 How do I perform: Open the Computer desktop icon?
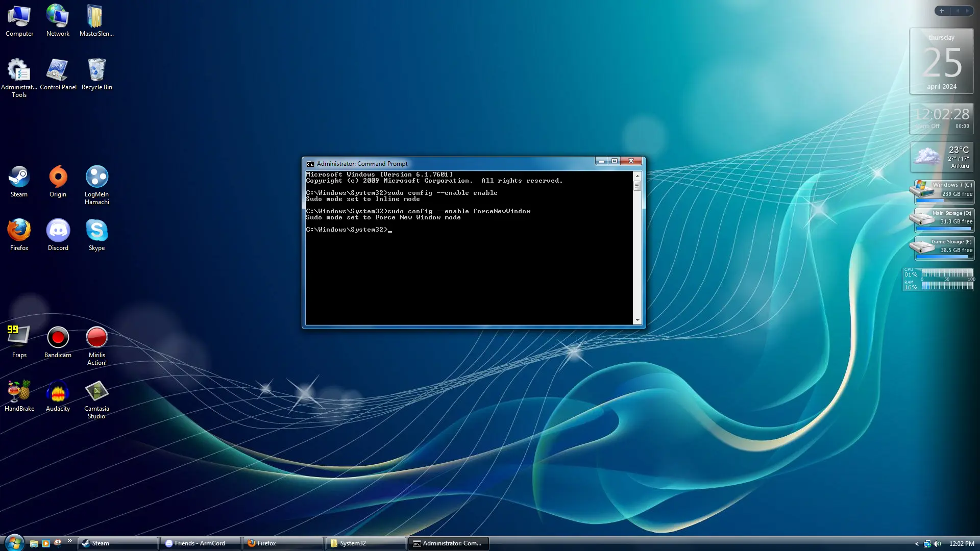tap(19, 20)
